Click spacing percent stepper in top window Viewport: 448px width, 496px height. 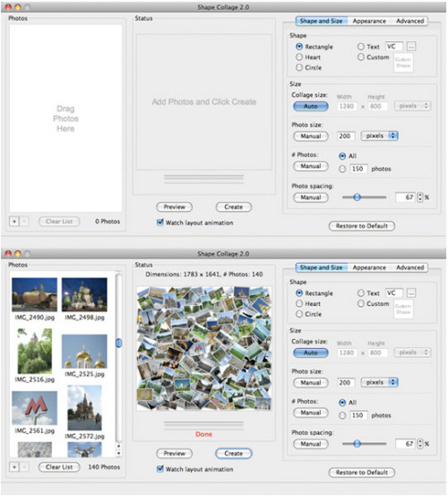[x=420, y=197]
